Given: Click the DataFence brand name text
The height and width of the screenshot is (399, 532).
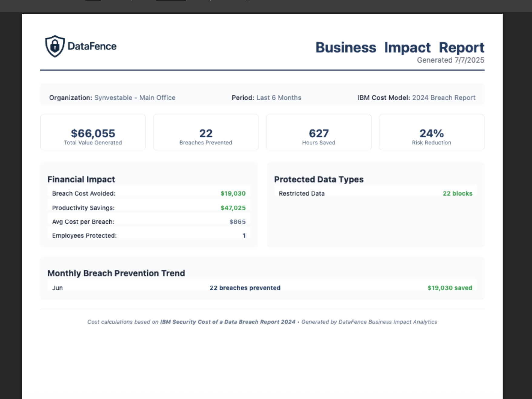Looking at the screenshot, I should [x=92, y=46].
